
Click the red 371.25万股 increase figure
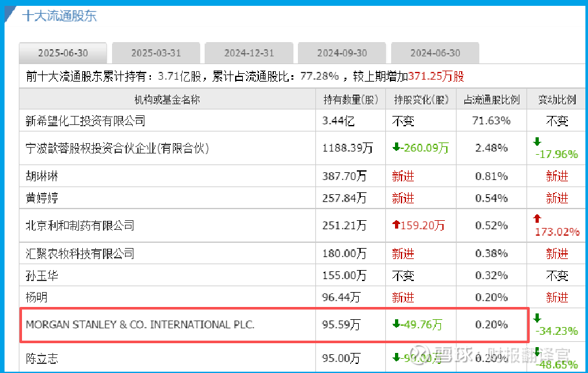(436, 76)
